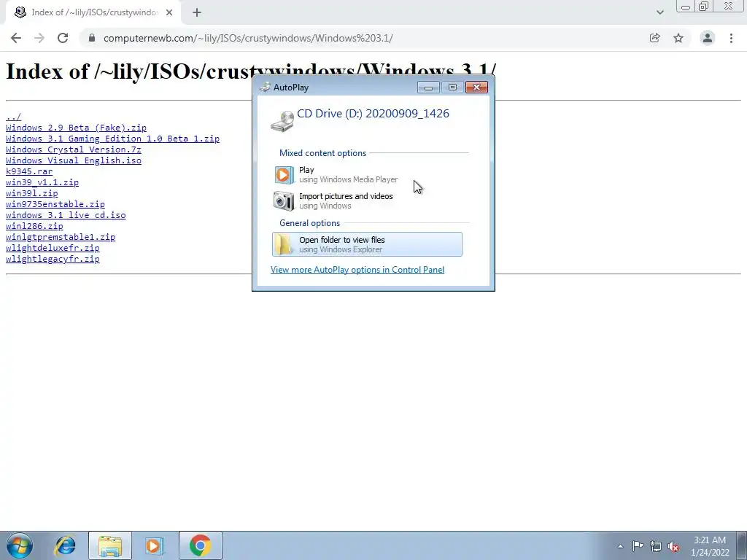Click the folder icon in General options
This screenshot has width=747, height=560.
pyautogui.click(x=284, y=244)
